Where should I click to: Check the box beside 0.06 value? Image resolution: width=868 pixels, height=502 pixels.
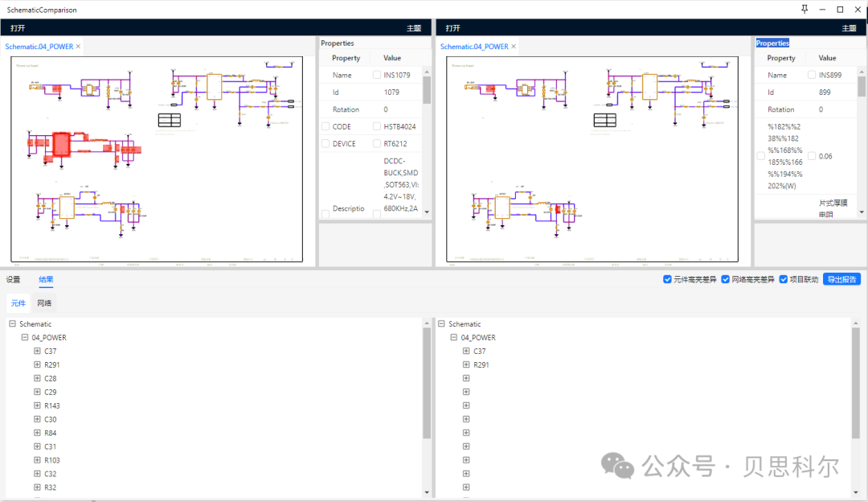pos(812,156)
